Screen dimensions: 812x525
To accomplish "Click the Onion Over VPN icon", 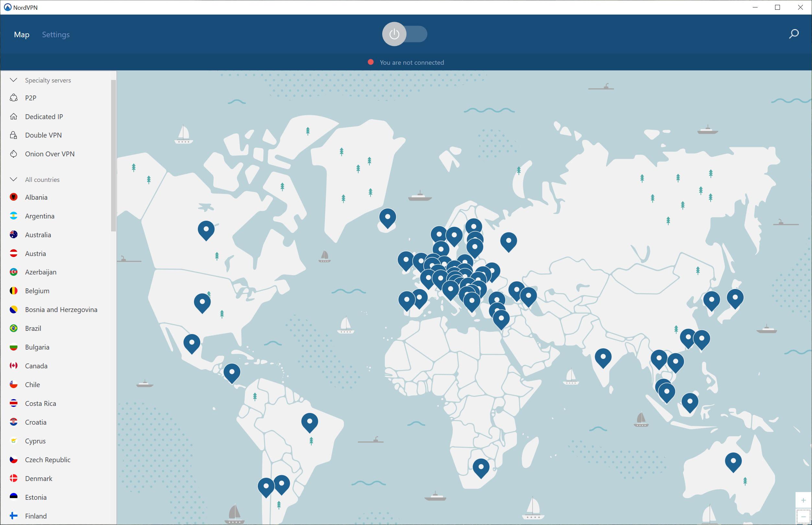I will [14, 154].
